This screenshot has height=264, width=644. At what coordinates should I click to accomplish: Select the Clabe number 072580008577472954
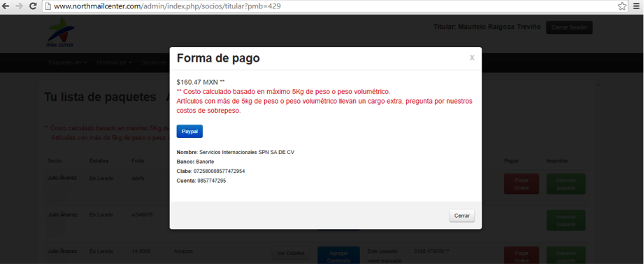pyautogui.click(x=219, y=171)
